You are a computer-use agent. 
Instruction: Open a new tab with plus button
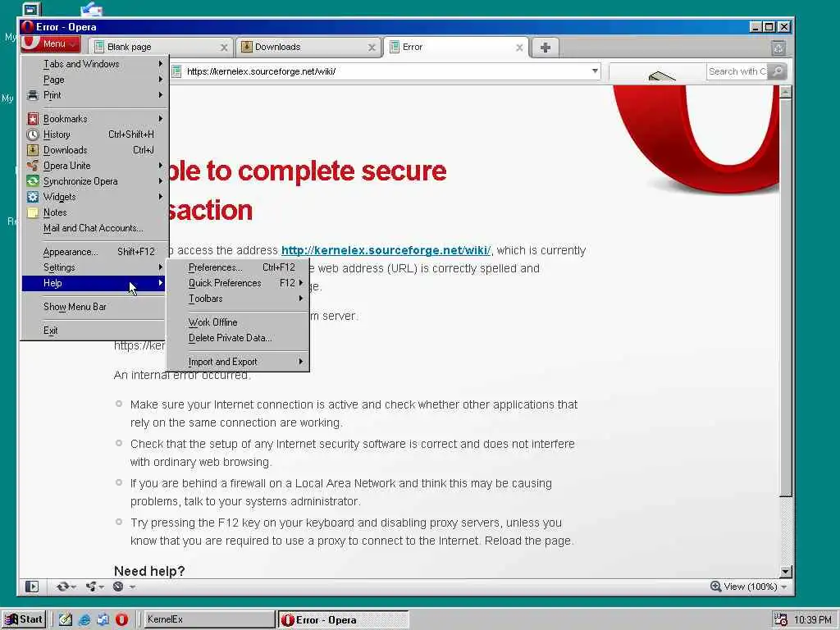(546, 48)
